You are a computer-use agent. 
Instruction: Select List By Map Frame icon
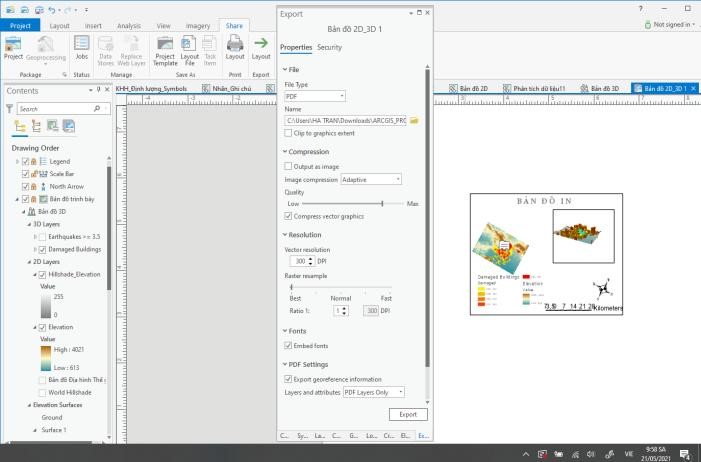click(x=52, y=126)
